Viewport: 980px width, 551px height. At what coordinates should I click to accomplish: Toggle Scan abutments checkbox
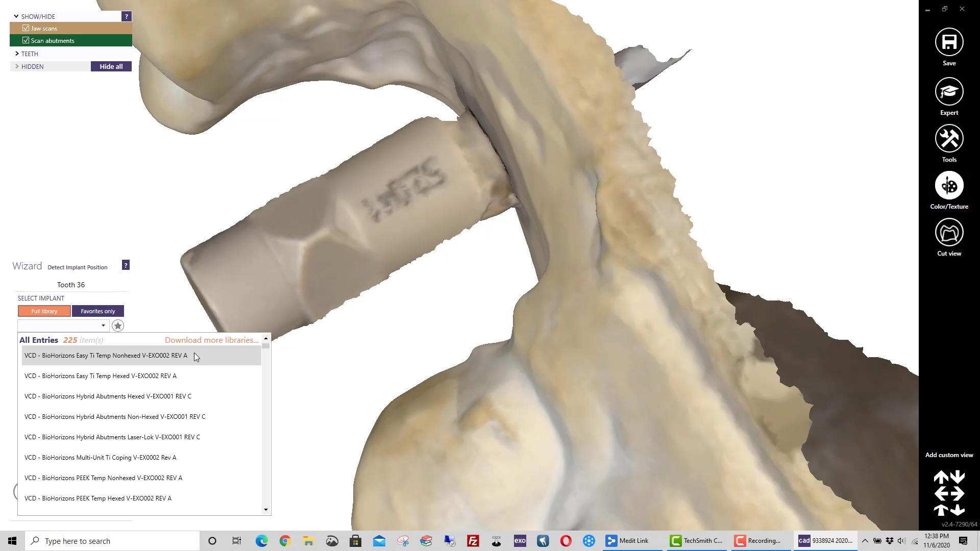(x=26, y=40)
